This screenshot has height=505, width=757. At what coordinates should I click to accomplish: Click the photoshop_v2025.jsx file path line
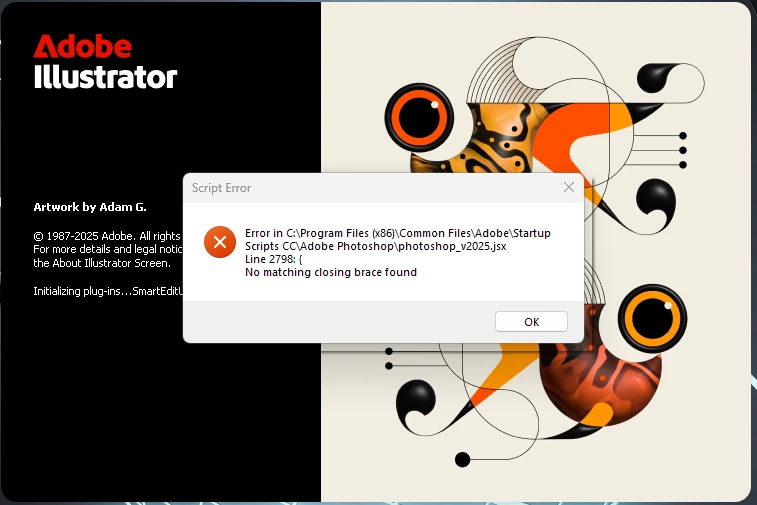(x=376, y=246)
